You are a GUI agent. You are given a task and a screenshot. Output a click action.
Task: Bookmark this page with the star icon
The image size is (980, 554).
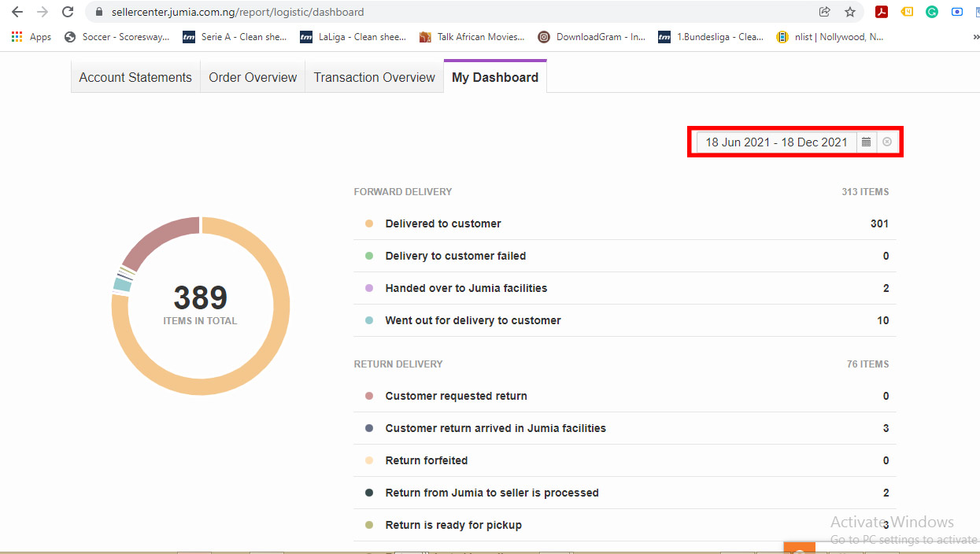point(850,12)
